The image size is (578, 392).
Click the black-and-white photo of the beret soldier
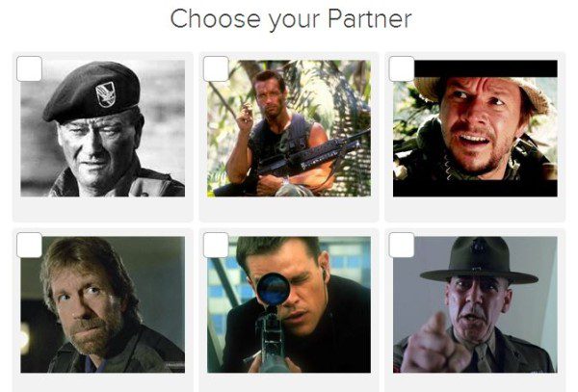point(103,128)
